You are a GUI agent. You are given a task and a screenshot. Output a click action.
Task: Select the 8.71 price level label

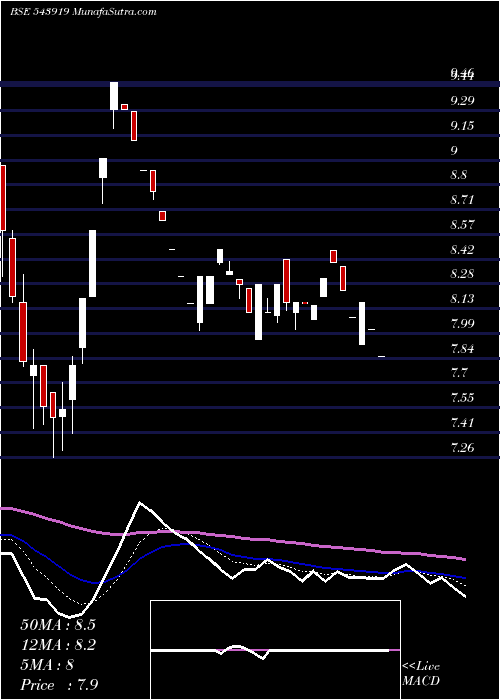coord(462,200)
